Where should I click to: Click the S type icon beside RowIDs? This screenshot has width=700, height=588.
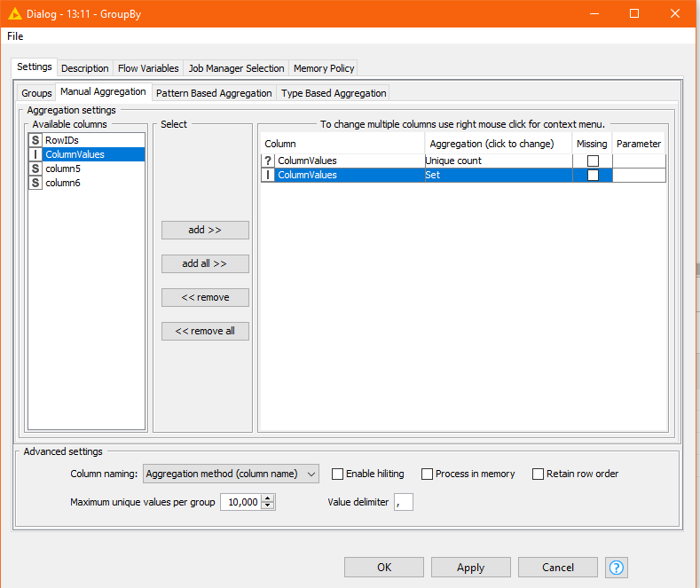(x=35, y=140)
